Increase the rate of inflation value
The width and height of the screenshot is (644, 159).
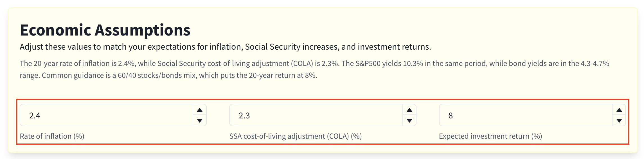(200, 110)
